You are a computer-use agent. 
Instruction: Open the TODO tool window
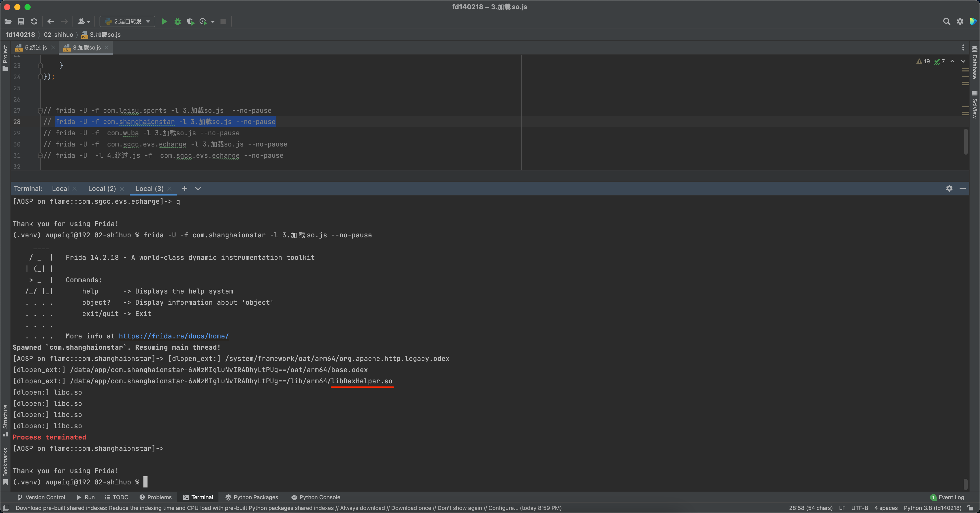click(117, 497)
